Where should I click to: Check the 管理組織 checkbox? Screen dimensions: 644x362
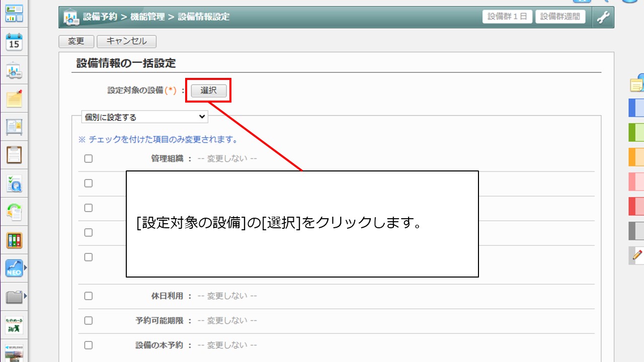[x=89, y=158]
